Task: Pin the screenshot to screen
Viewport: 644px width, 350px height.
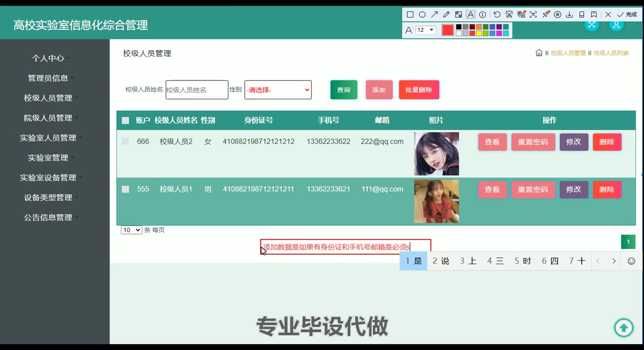Action: [x=546, y=15]
